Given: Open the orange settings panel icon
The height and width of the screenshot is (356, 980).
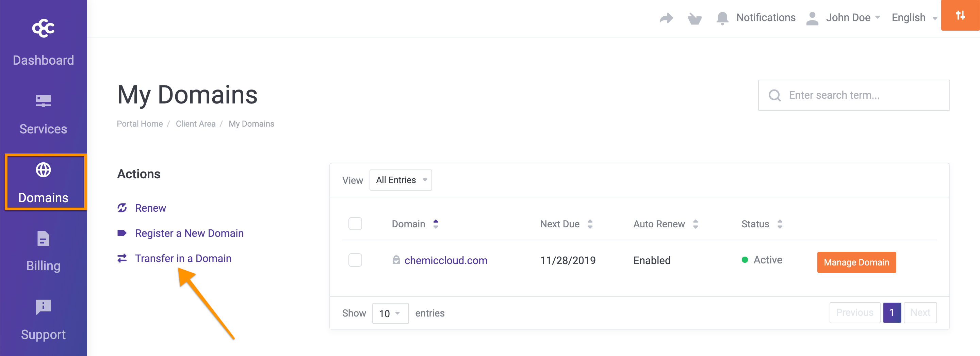Looking at the screenshot, I should coord(960,16).
